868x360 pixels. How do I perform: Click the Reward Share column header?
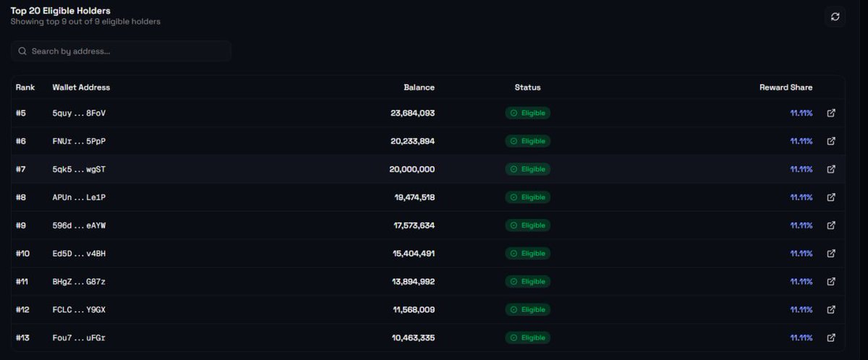786,87
